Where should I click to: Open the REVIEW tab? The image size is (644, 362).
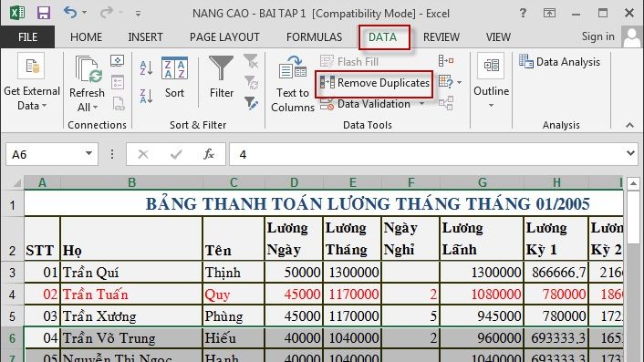click(441, 37)
